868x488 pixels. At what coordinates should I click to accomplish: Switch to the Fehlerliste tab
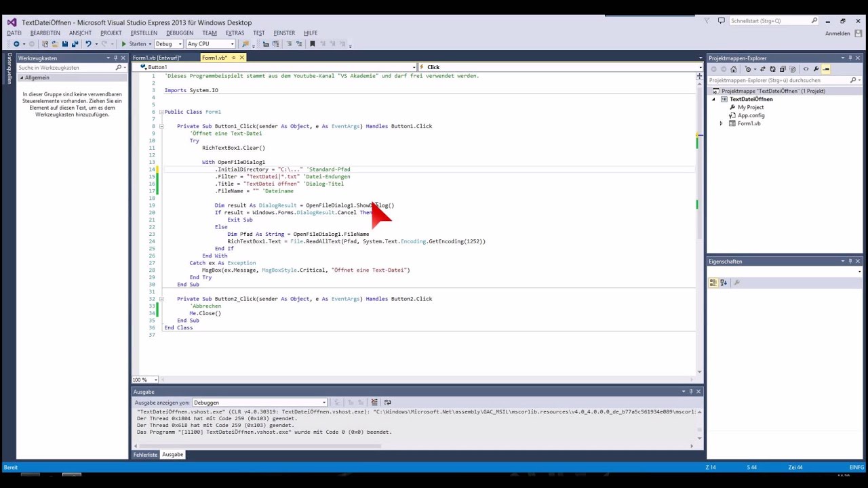[145, 455]
